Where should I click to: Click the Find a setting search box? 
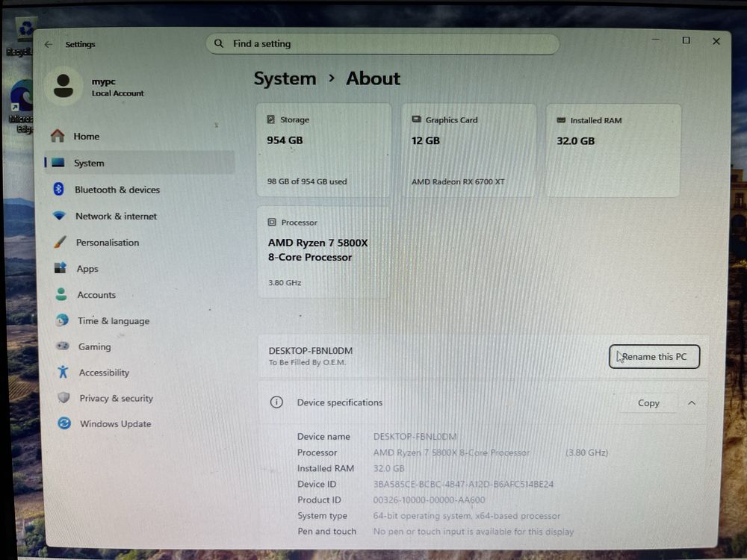[x=382, y=44]
